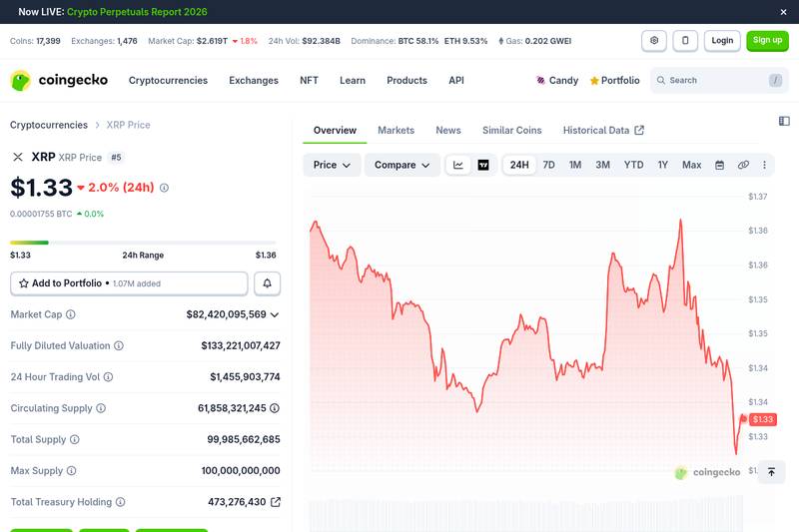The image size is (799, 532).
Task: Click the red $1.33 current price marker
Action: click(763, 419)
